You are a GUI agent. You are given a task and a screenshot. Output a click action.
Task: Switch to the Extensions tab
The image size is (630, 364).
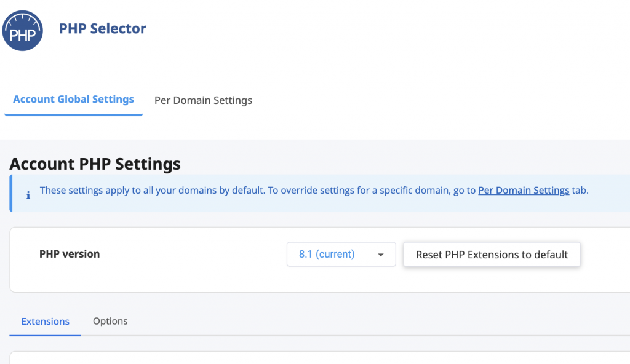click(x=46, y=322)
